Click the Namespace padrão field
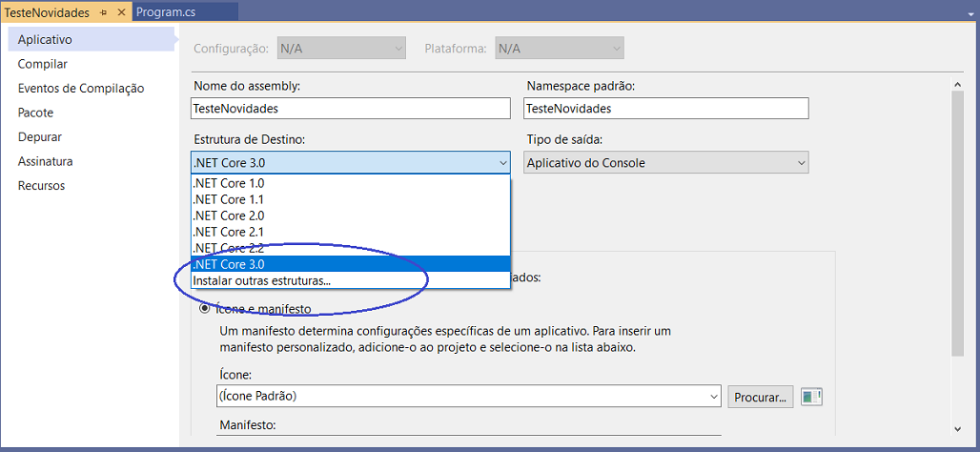Screen dimensions: 980x452 666,108
